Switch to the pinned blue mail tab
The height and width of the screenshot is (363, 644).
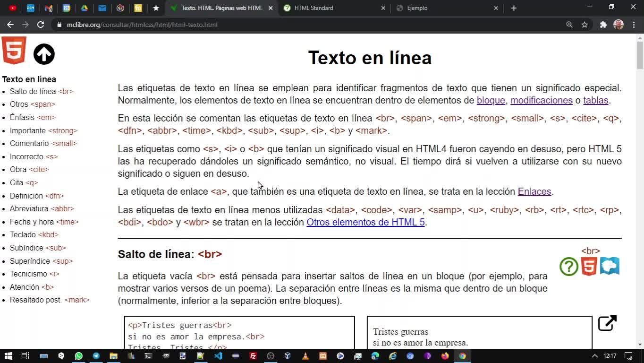(x=102, y=8)
